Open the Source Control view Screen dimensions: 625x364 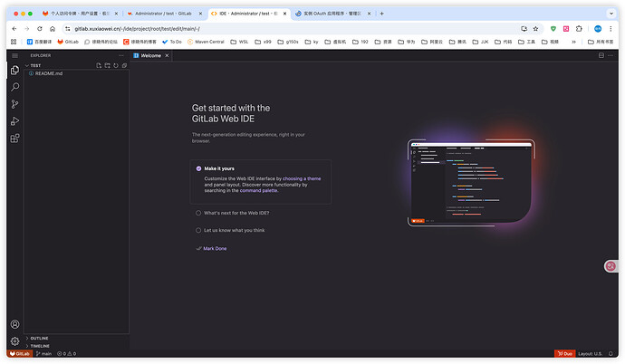point(14,104)
